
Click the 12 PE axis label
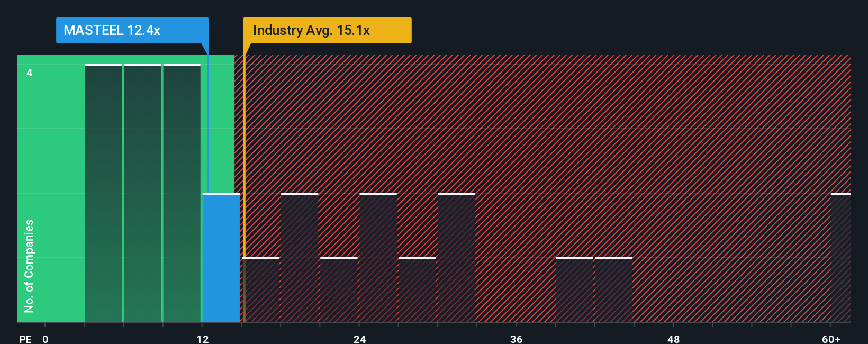pos(203,339)
